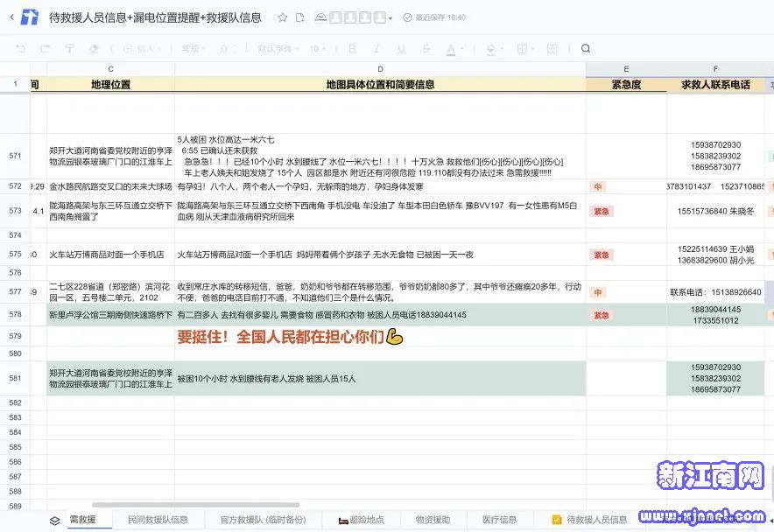Image resolution: width=774 pixels, height=532 pixels.
Task: Clear formatting with the eraser tool
Action: pyautogui.click(x=94, y=48)
